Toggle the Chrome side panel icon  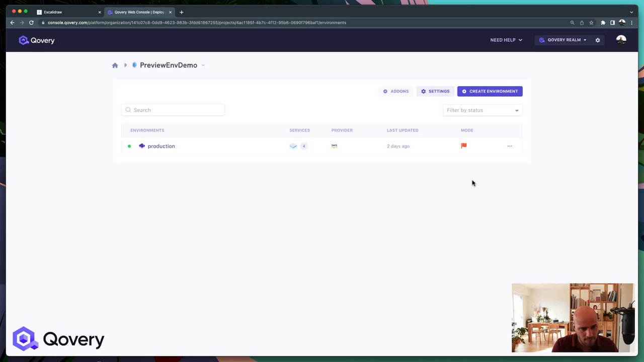pos(612,23)
